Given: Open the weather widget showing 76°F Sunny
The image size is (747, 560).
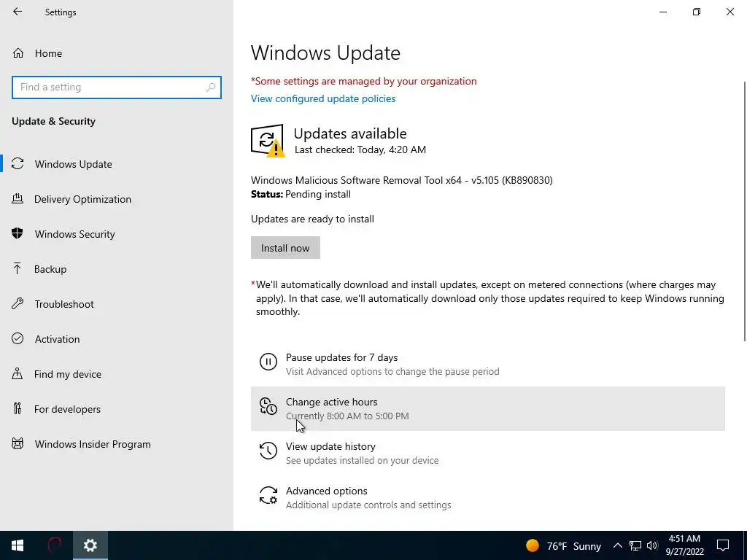Looking at the screenshot, I should [564, 545].
